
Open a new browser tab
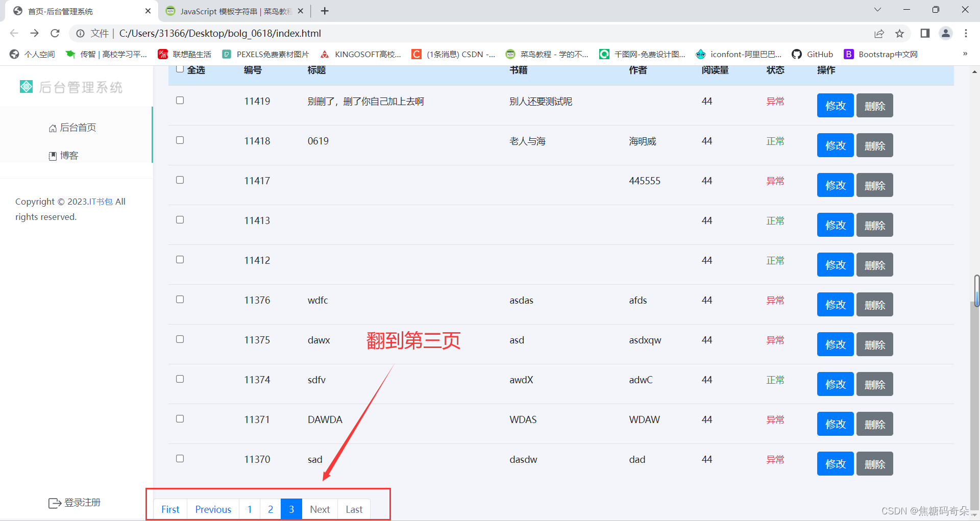(325, 11)
